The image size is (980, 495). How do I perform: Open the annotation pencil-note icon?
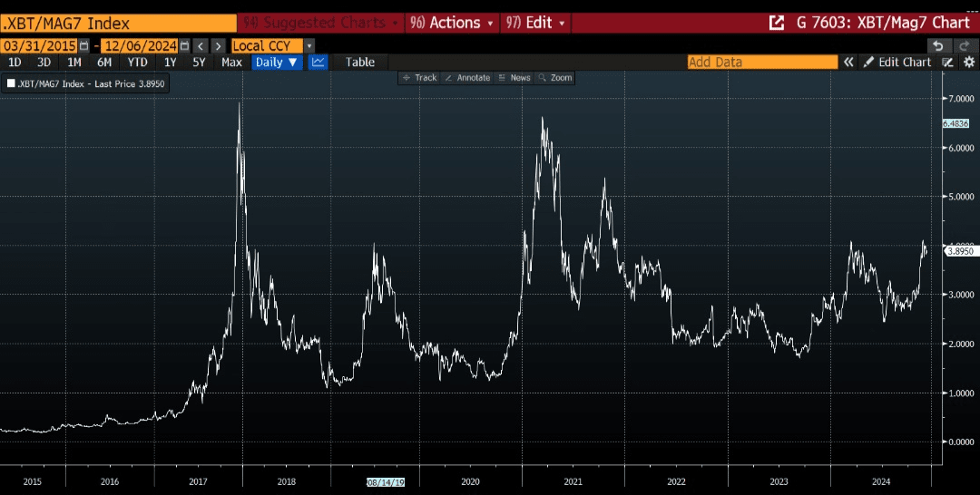pos(948,62)
